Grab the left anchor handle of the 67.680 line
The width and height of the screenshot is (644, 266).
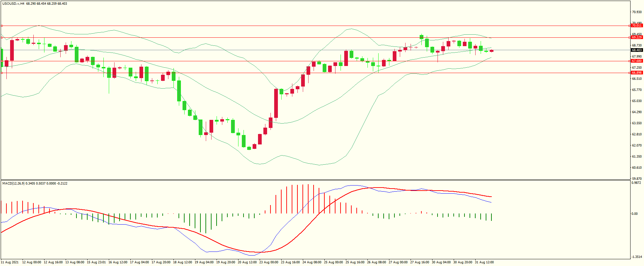point(2,61)
